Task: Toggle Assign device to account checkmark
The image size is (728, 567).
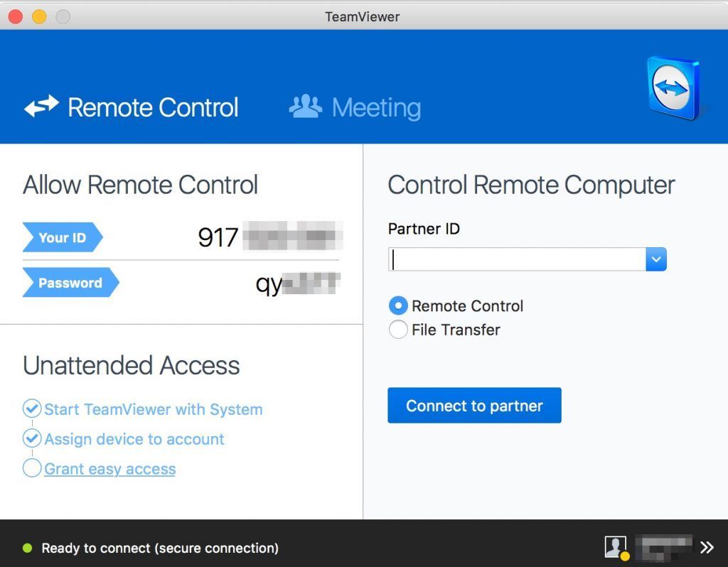Action: [31, 438]
